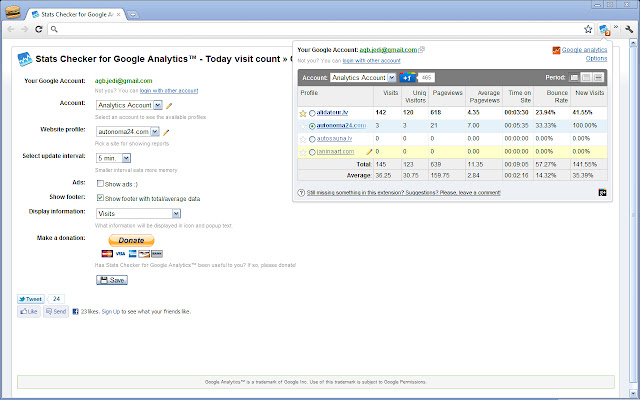The width and height of the screenshot is (640, 400).
Task: Show hidden extensions chevron
Action: [616, 27]
